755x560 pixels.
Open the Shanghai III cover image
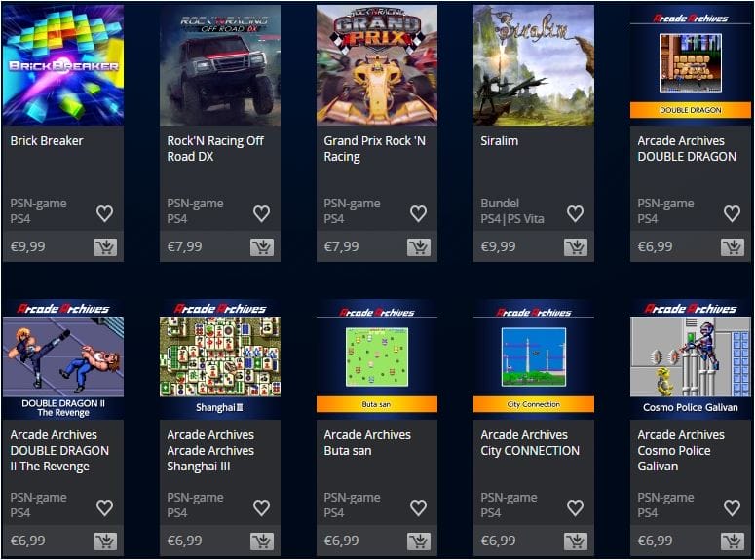220,359
